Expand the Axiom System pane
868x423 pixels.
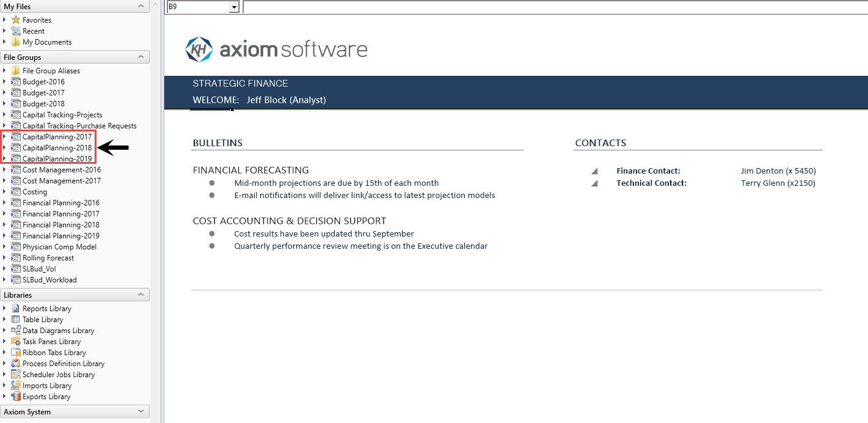(x=141, y=411)
